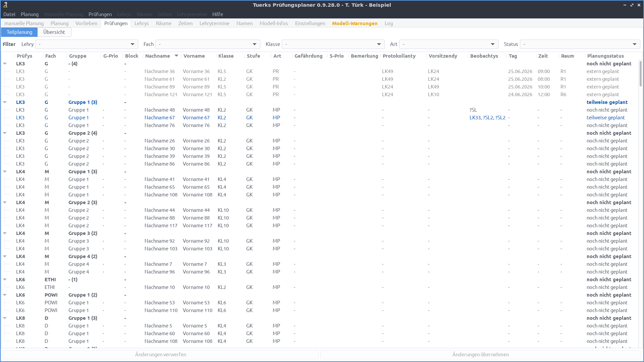Click Änderungen verwerfen button

tap(160, 355)
